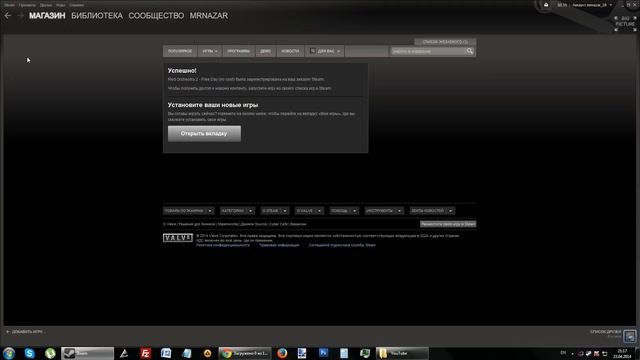Go back with the left arrow icon

pos(8,16)
